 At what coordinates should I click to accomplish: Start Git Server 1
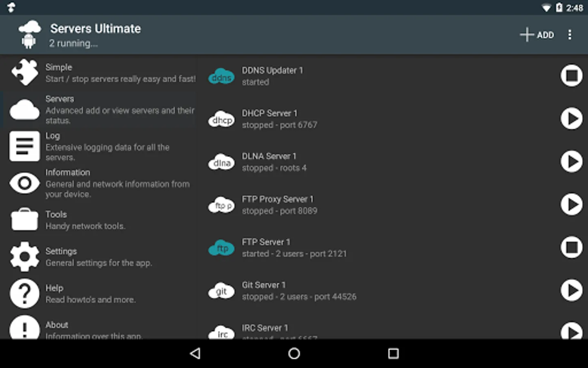571,290
